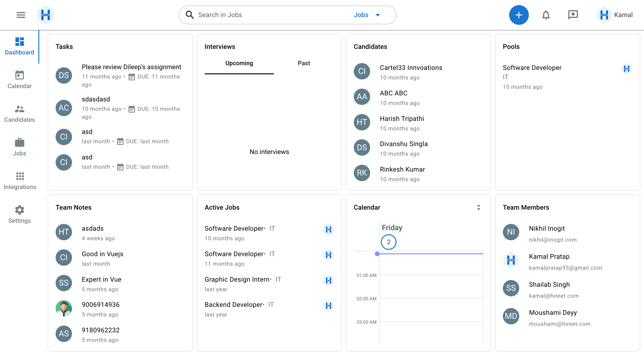Open Calendar from sidebar
The width and height of the screenshot is (644, 359).
[19, 80]
